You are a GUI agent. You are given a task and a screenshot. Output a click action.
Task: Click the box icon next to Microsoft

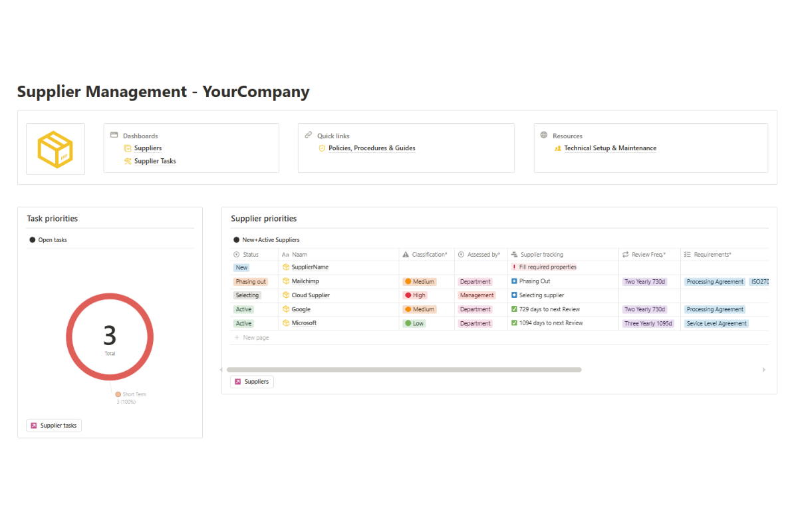click(x=286, y=323)
